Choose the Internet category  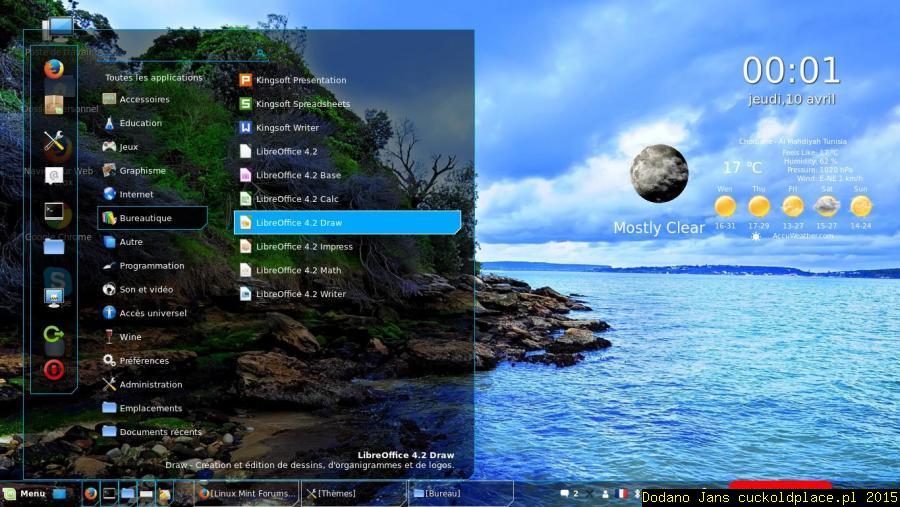point(136,195)
